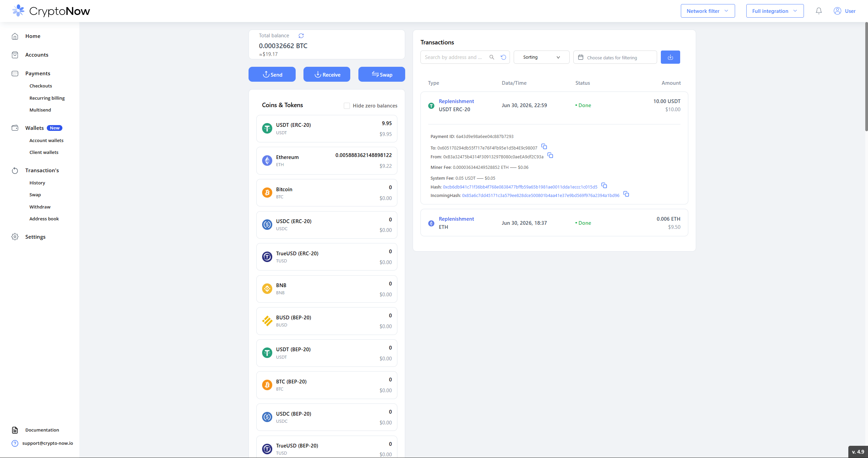The width and height of the screenshot is (868, 458).
Task: Click the Ethereum coin icon
Action: (x=267, y=161)
